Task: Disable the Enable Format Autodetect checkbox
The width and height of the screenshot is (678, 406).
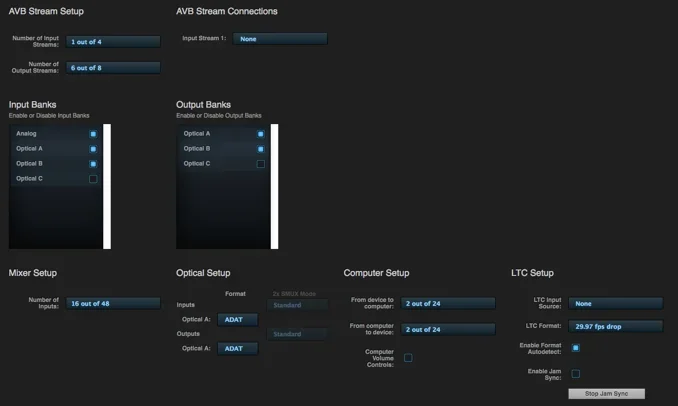Action: pos(575,348)
